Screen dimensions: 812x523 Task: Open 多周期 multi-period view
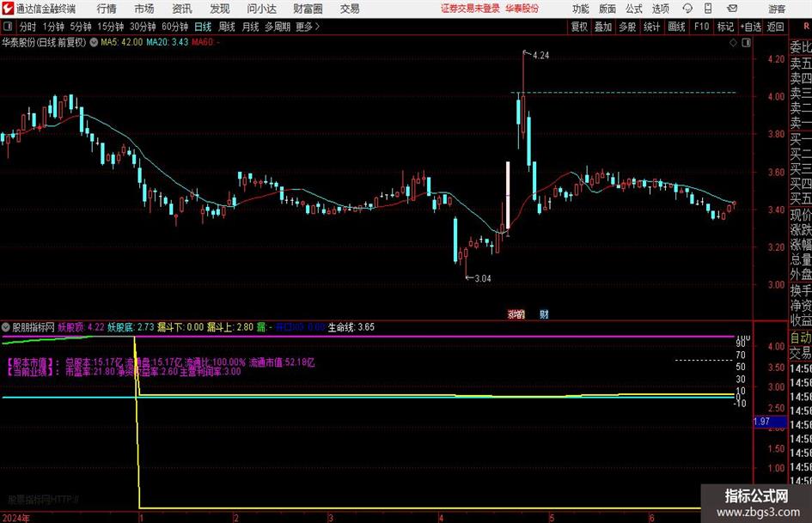(278, 27)
